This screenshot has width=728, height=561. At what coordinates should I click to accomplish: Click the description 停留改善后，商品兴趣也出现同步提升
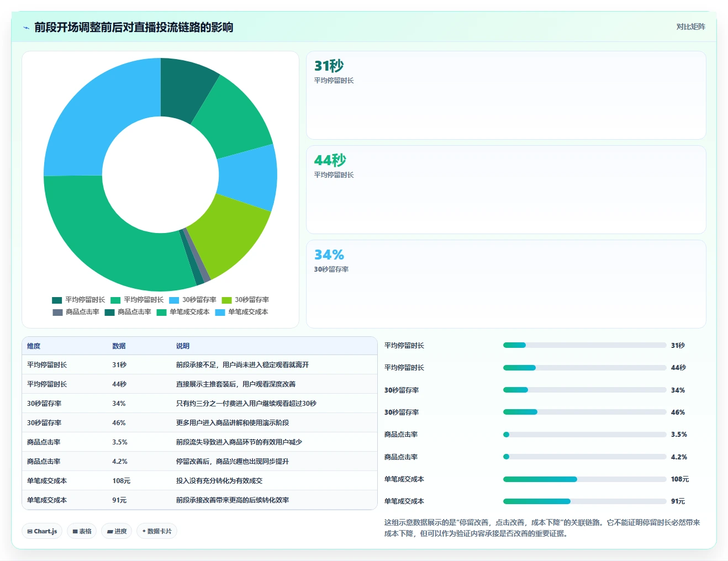(233, 462)
